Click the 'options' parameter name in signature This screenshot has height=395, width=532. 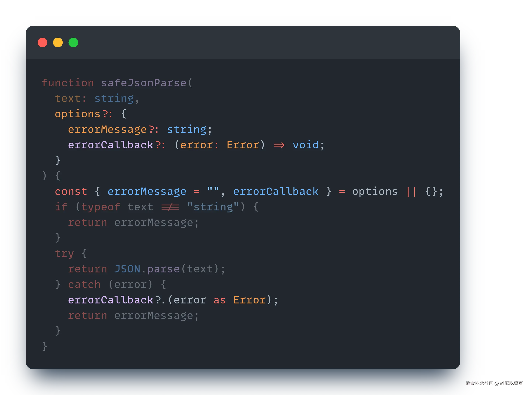coord(77,114)
